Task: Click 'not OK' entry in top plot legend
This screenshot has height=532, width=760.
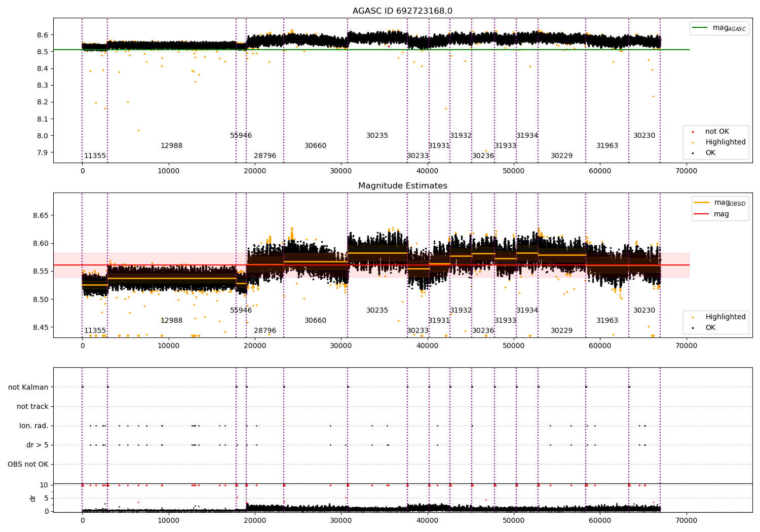Action: (717, 132)
